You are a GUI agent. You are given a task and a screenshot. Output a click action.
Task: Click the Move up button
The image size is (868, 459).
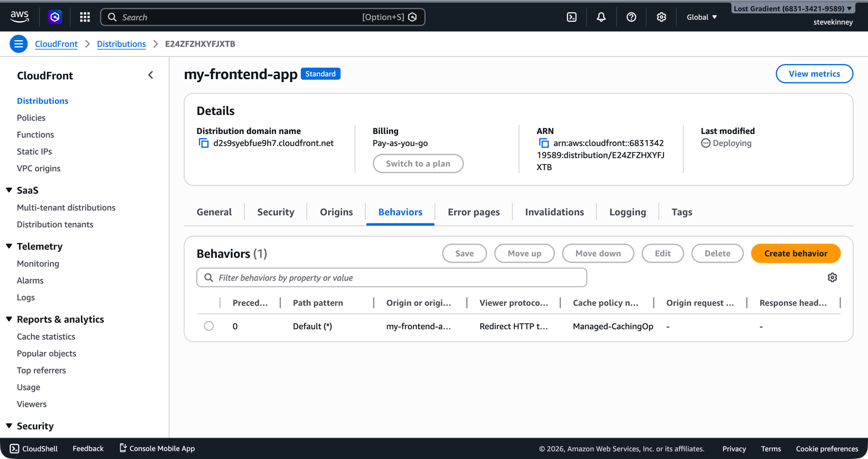(x=525, y=253)
